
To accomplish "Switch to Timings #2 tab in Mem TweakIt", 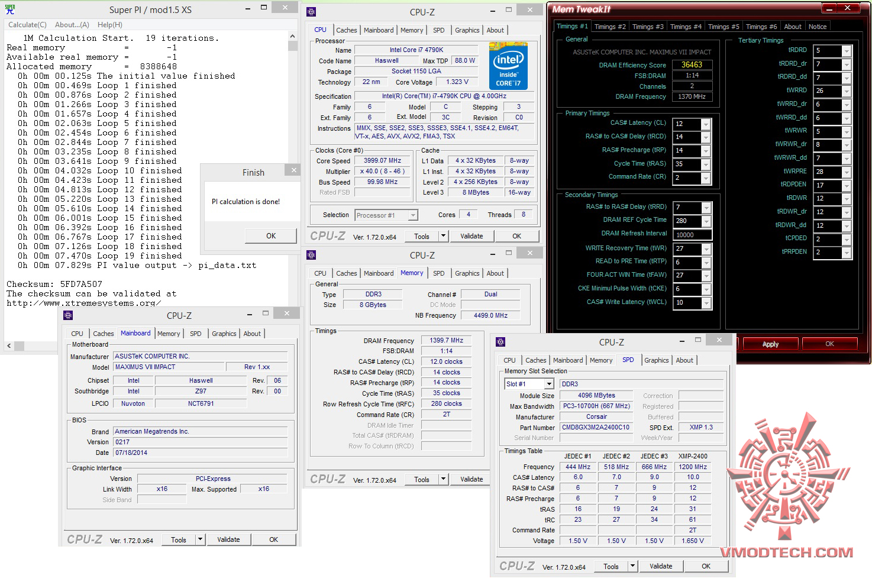I will 609,27.
